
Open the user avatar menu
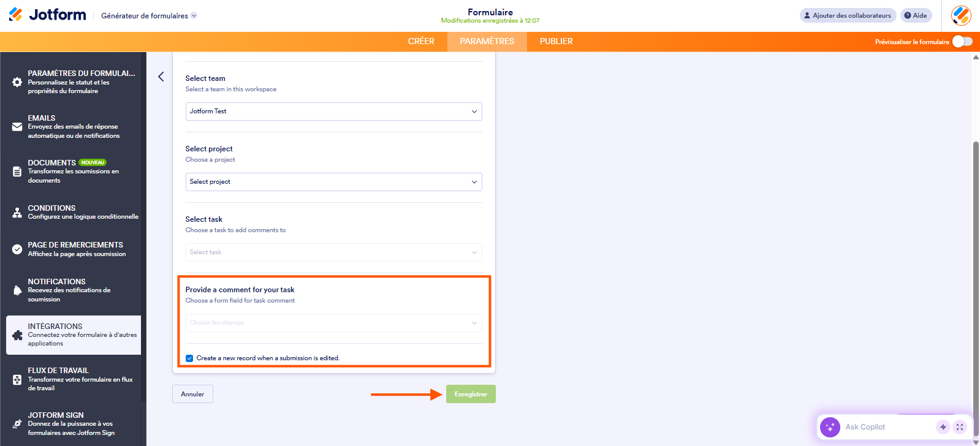click(961, 15)
